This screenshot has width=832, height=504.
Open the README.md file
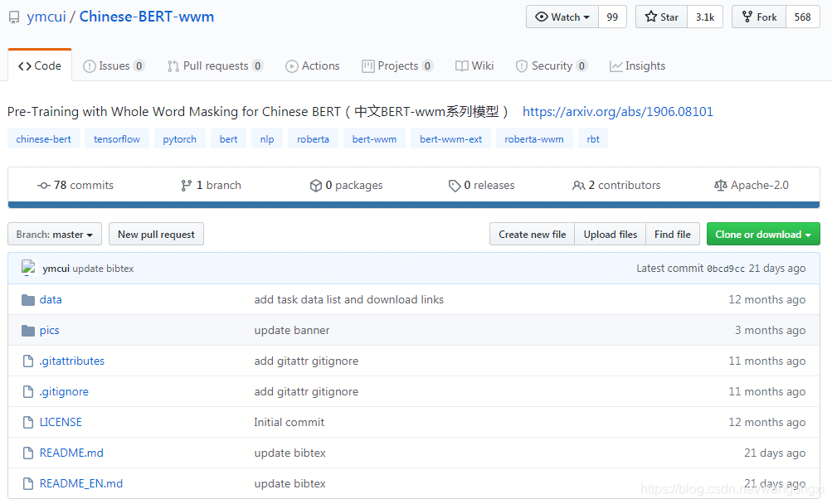coord(71,453)
